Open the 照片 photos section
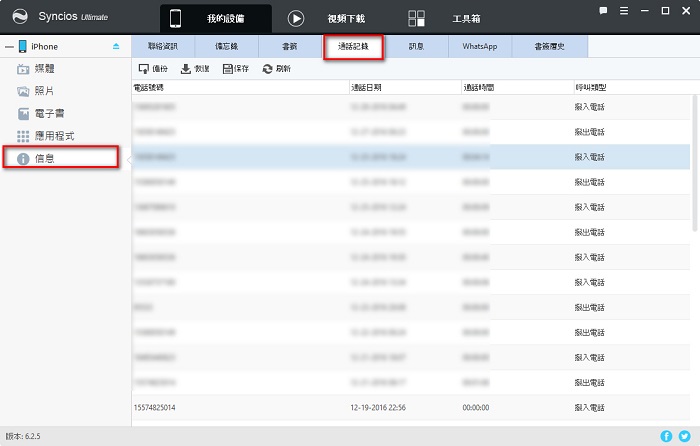700x446 pixels. (36, 91)
